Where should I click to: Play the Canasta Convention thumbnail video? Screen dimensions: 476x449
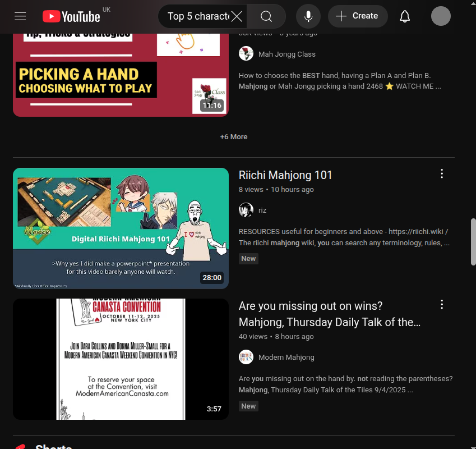(x=121, y=359)
